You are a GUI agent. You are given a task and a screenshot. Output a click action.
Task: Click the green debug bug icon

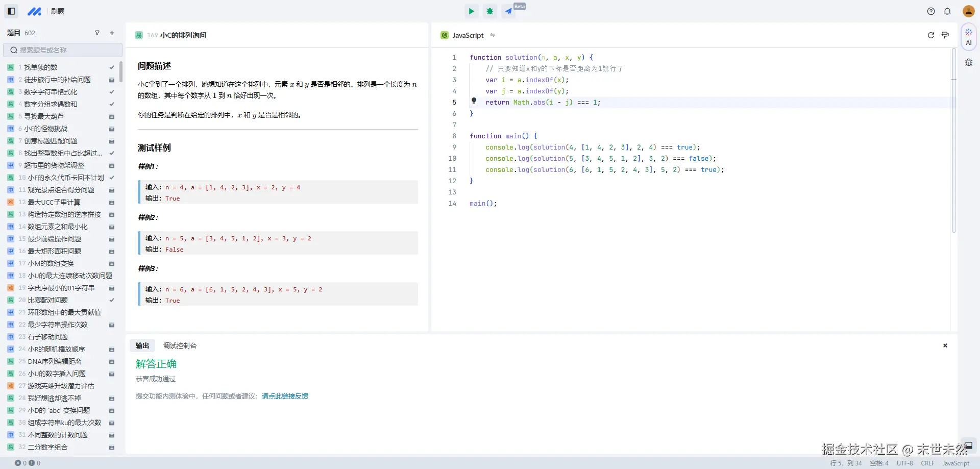[489, 11]
